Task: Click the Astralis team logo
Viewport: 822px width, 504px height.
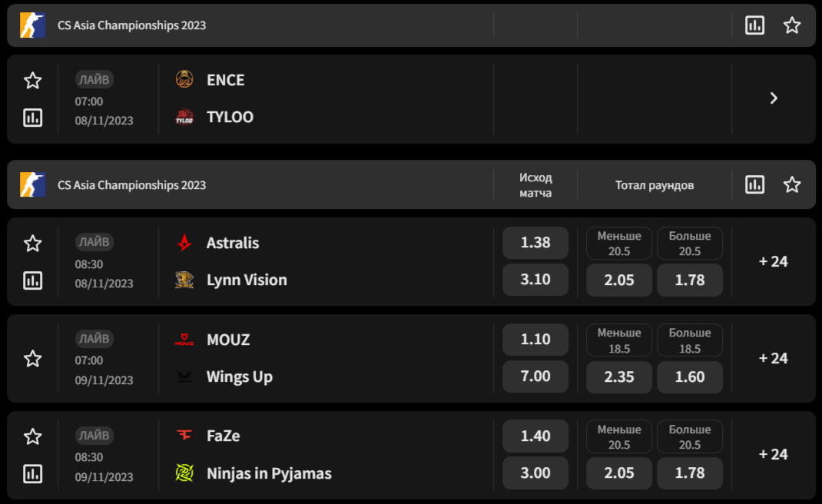Action: click(184, 243)
